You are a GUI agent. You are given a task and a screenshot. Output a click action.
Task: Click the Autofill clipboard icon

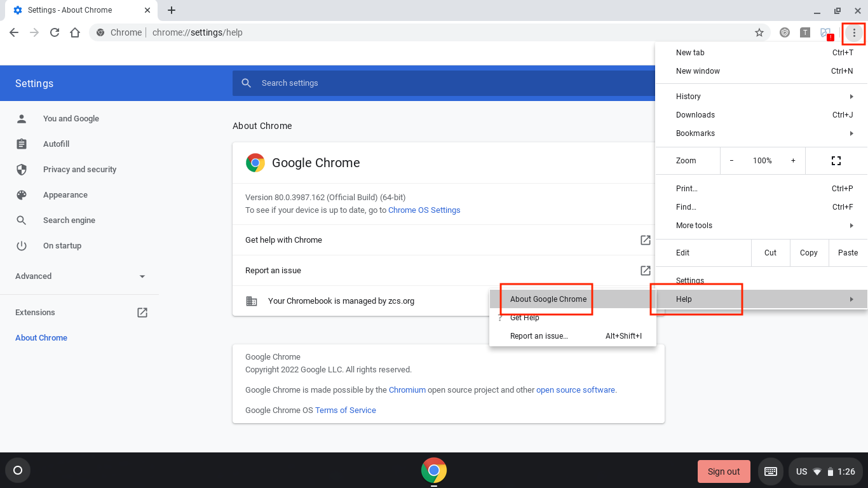click(x=22, y=144)
